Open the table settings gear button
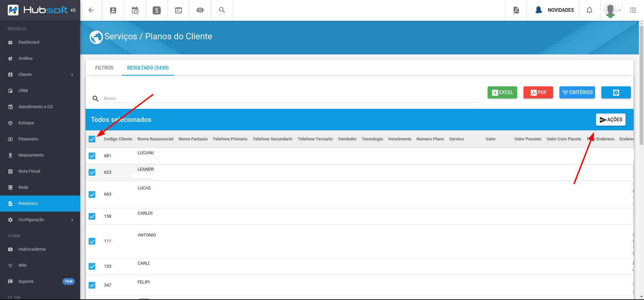 pyautogui.click(x=616, y=92)
